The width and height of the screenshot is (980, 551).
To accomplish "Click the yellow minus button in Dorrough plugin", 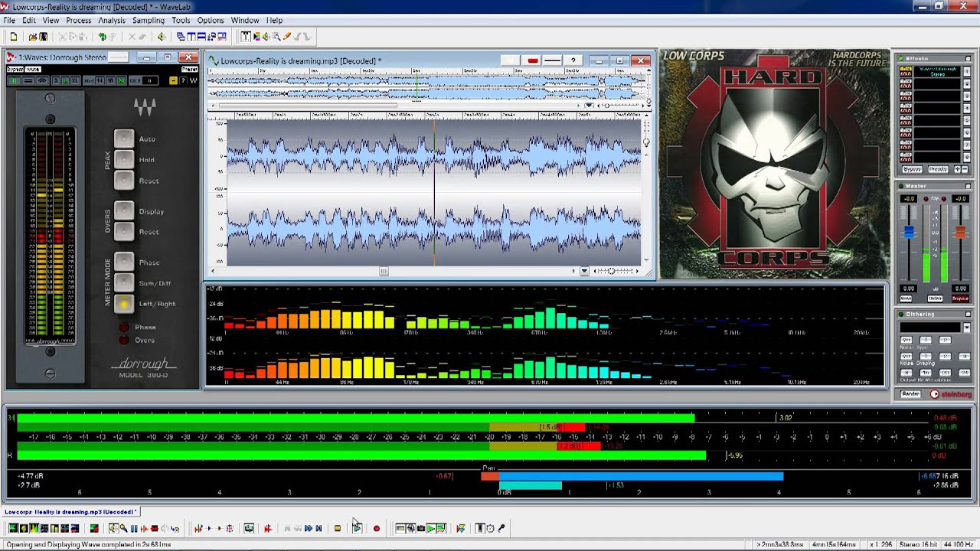I will coord(174,80).
